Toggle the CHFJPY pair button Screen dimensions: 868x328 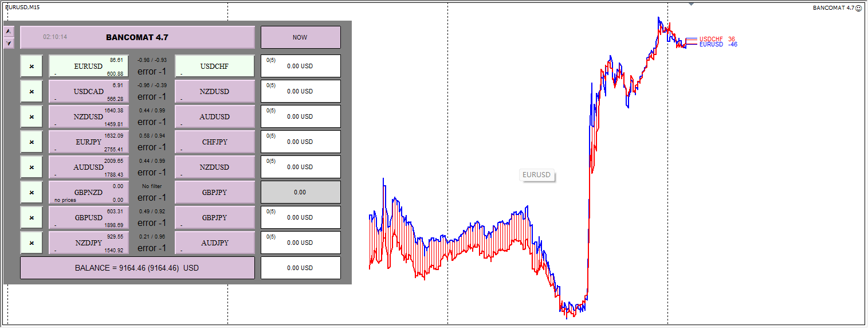(x=214, y=142)
